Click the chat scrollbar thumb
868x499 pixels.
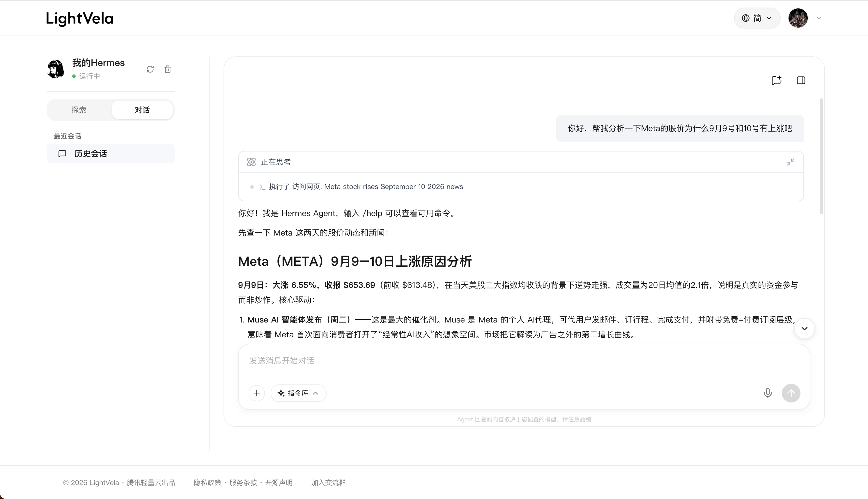(x=821, y=156)
